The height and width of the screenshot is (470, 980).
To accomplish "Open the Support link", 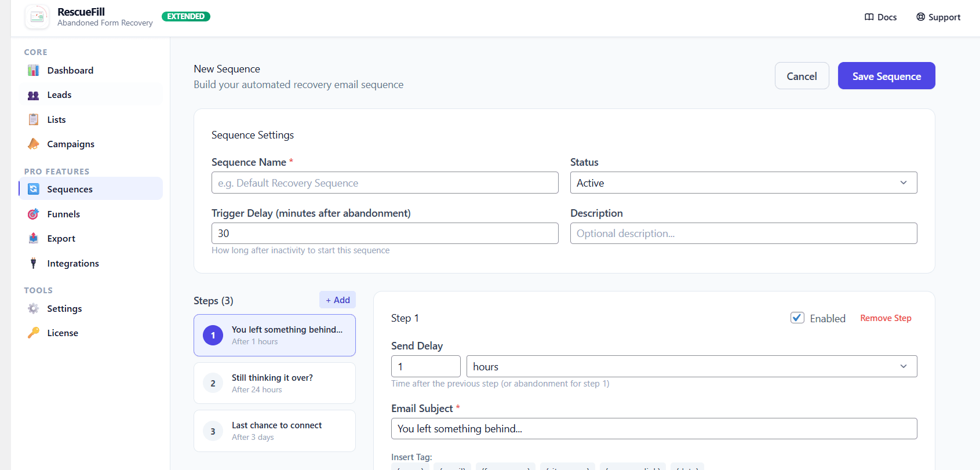I will coord(938,17).
